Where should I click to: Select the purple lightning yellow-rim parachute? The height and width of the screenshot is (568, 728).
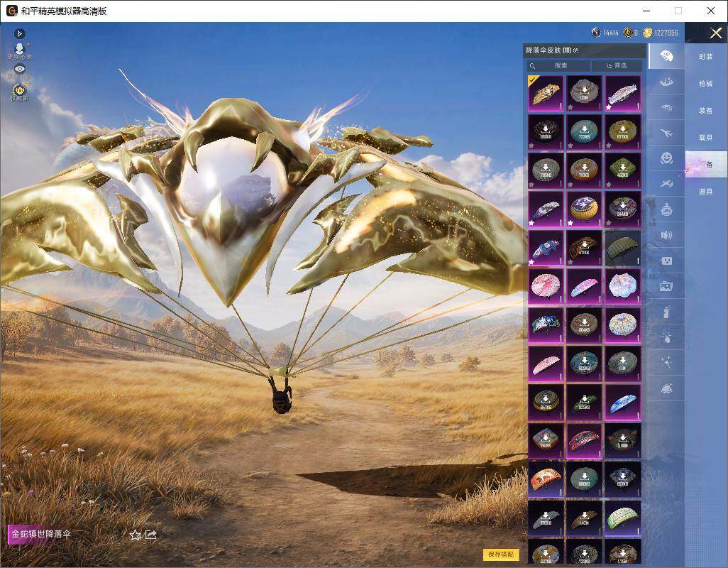tap(585, 209)
